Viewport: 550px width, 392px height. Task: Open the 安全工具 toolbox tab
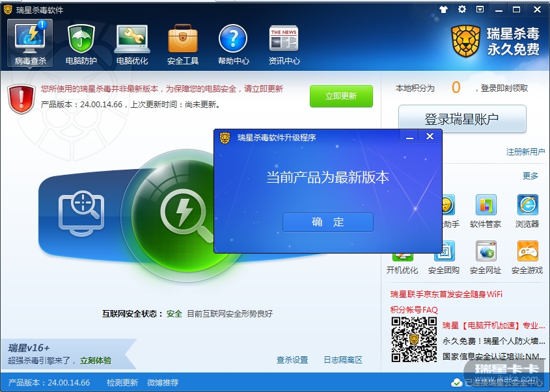point(183,44)
